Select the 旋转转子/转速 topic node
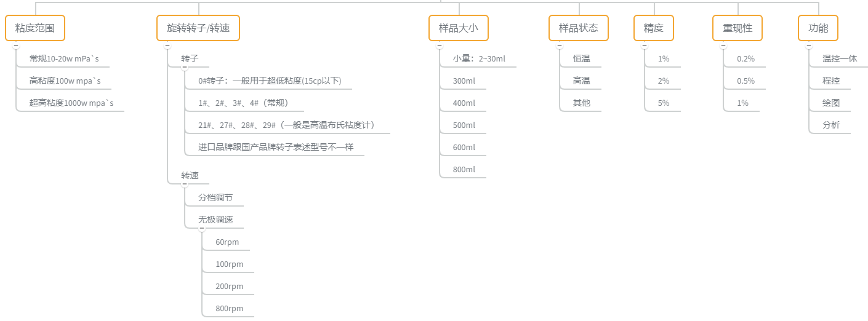Image resolution: width=868 pixels, height=321 pixels. pyautogui.click(x=198, y=28)
